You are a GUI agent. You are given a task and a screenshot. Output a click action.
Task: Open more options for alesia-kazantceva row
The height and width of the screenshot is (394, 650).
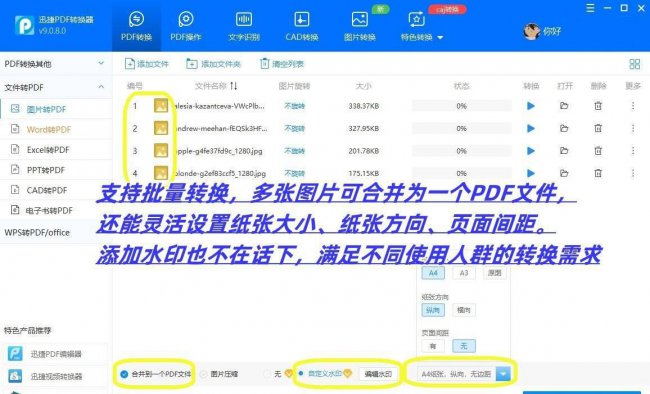[x=633, y=106]
